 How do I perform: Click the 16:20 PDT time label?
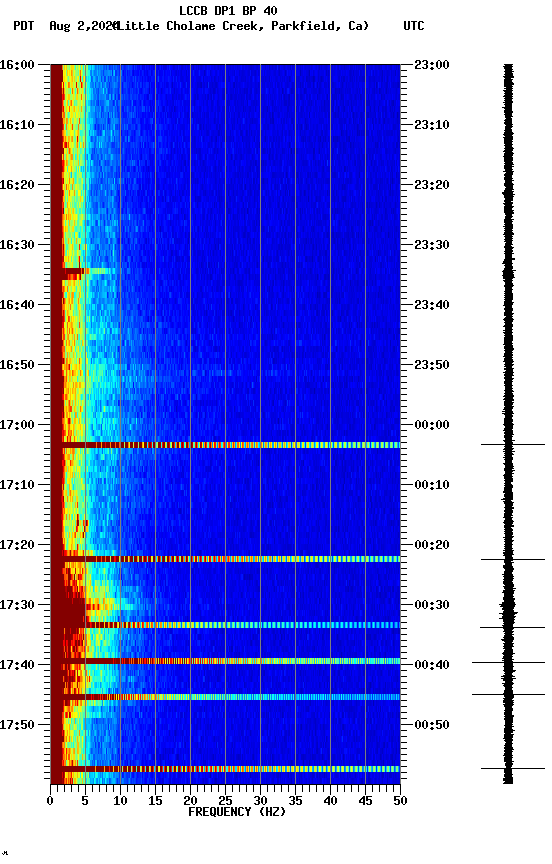(x=17, y=185)
